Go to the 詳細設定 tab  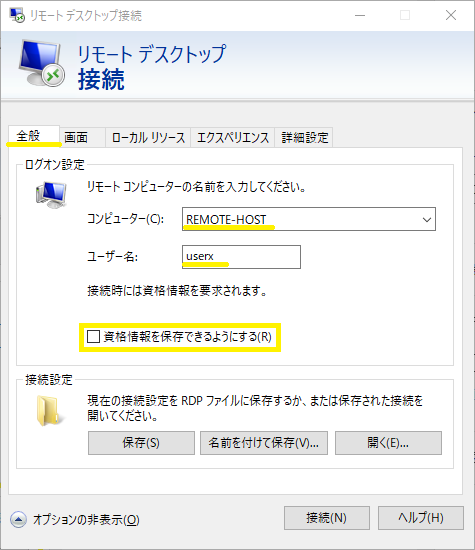pos(304,137)
